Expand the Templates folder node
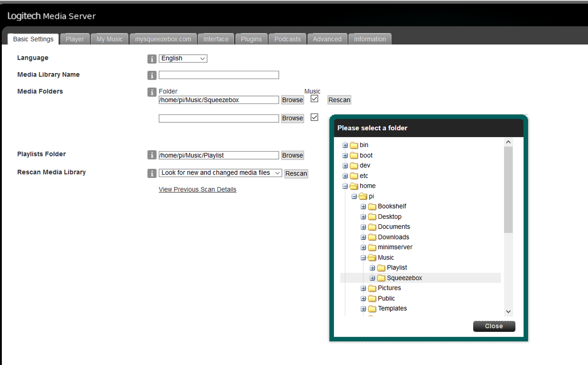Screen dimensions: 588x365 (x=363, y=309)
